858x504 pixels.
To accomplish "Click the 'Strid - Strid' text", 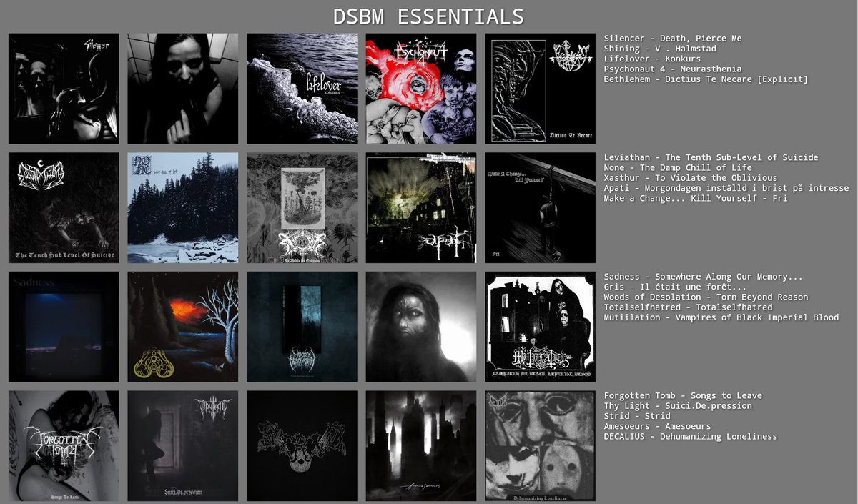I will [637, 416].
